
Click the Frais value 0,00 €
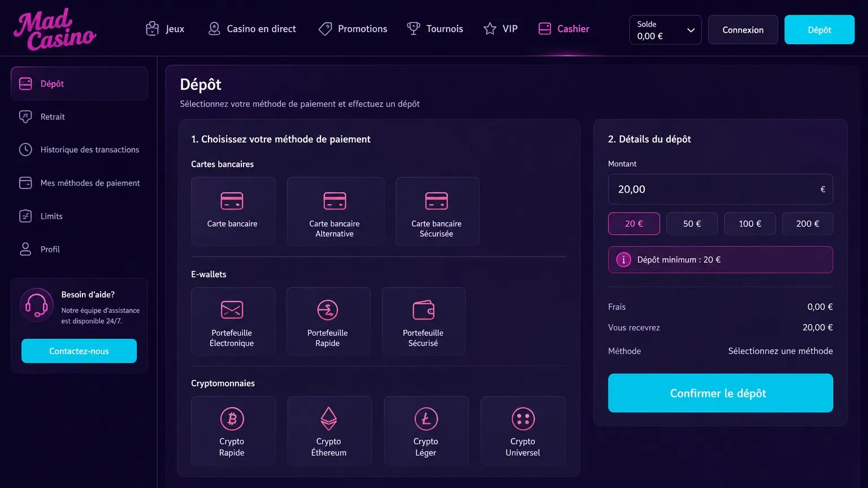point(820,307)
